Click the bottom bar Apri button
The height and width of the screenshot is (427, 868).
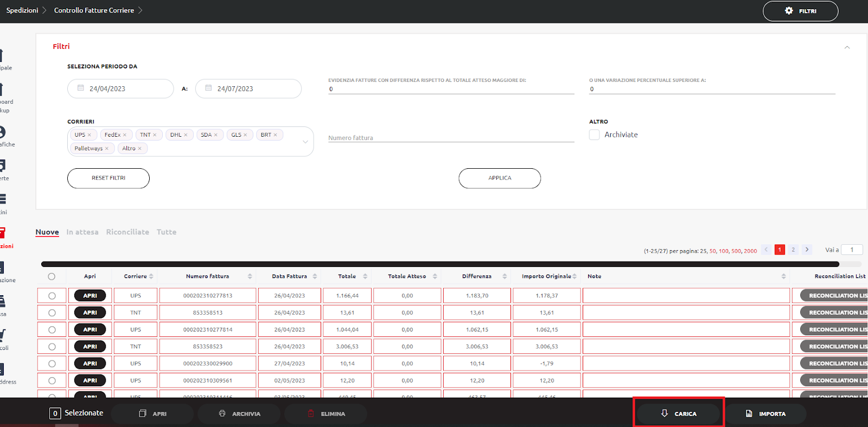(152, 413)
